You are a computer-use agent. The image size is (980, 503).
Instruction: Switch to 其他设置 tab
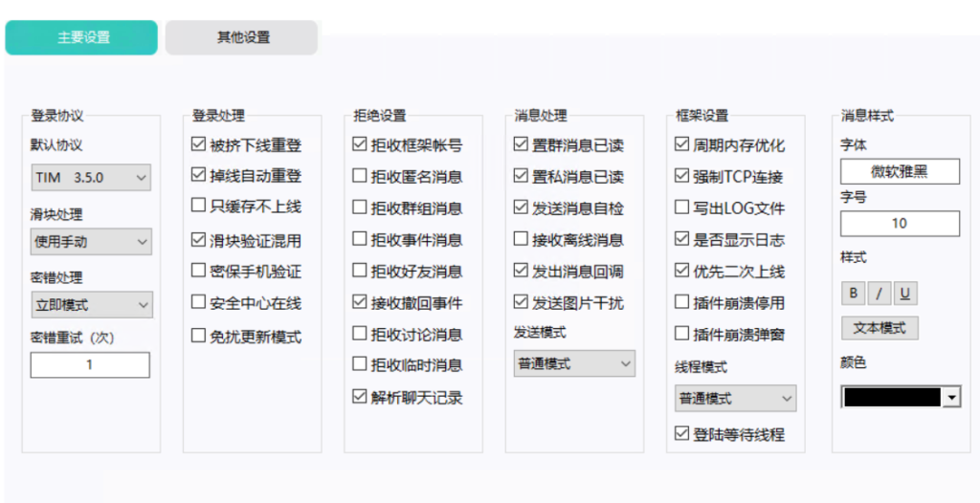[241, 37]
